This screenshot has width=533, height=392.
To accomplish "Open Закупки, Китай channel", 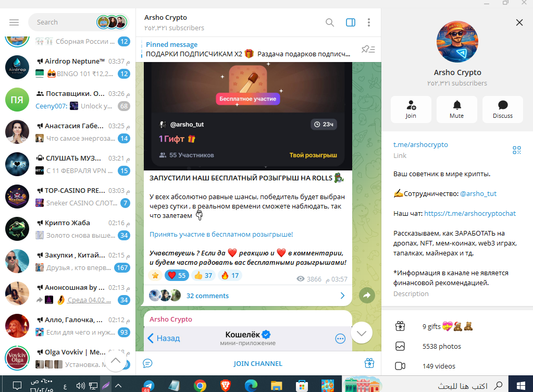I will coord(68,261).
